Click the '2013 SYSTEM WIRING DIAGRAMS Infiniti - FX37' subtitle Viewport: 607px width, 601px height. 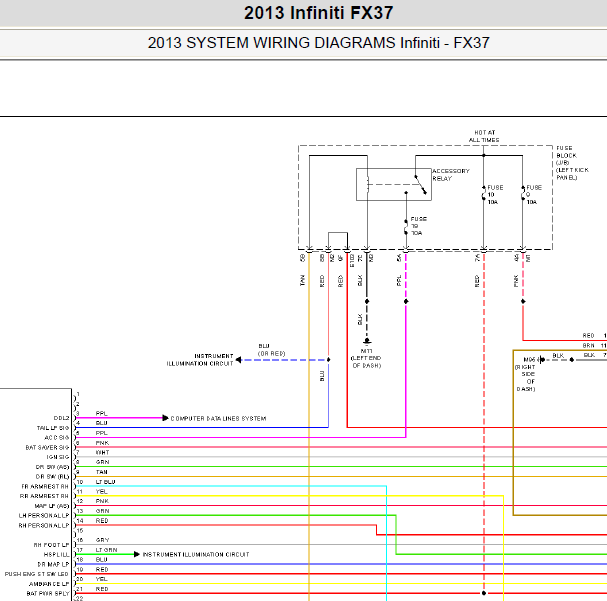(318, 43)
